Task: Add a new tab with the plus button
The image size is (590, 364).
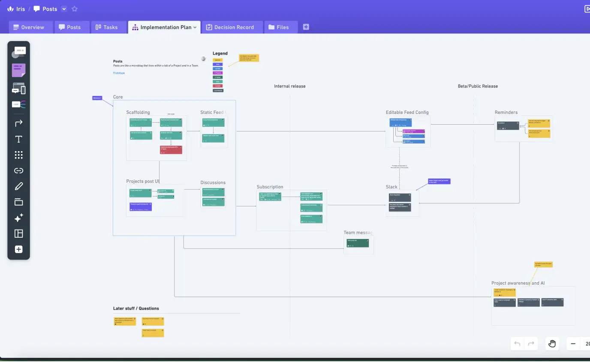Action: click(x=306, y=27)
